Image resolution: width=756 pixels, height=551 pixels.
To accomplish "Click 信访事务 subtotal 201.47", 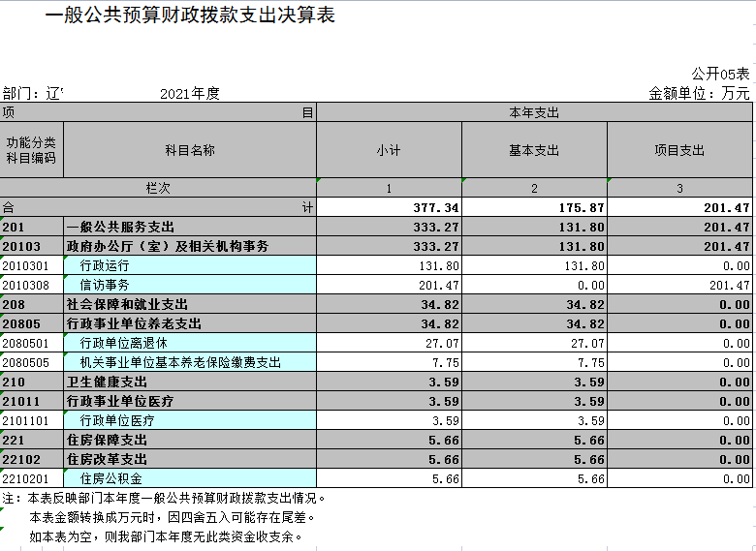I will pos(389,285).
